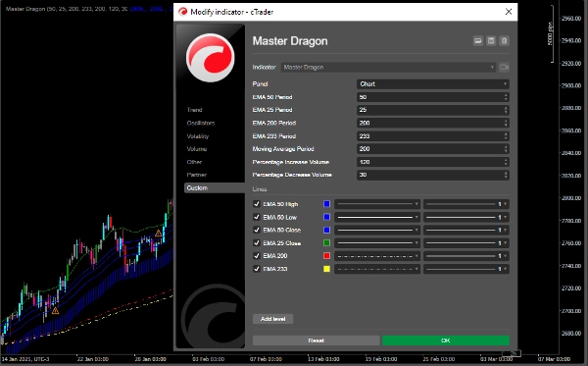The height and width of the screenshot is (366, 588).
Task: Click the cTrader logo icon in the dialog title bar
Action: tap(183, 12)
